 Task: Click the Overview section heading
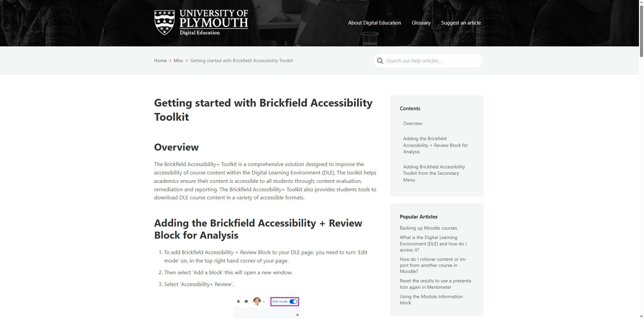[x=176, y=147]
